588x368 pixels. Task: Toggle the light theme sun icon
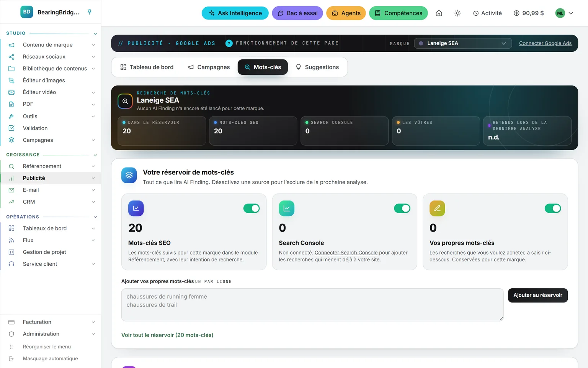coord(457,13)
